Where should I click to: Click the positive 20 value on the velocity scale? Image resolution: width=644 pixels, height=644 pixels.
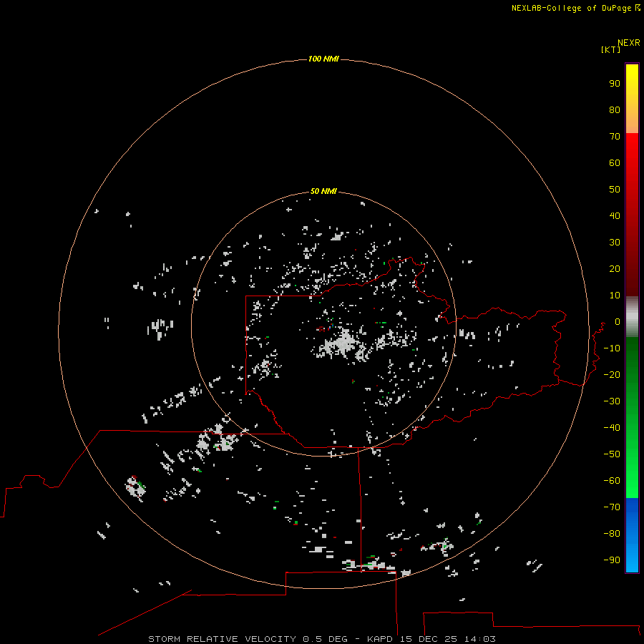[x=615, y=268]
